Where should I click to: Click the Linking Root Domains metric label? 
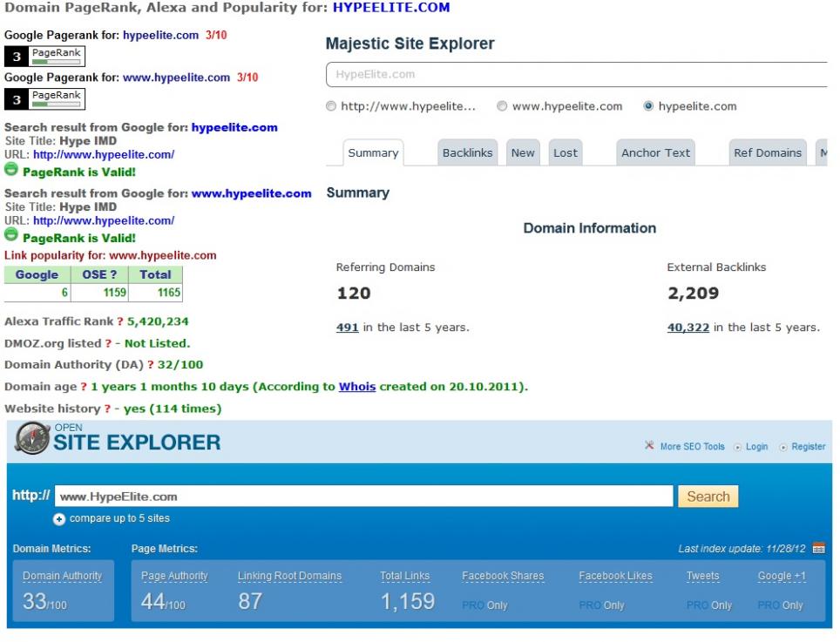pos(289,576)
